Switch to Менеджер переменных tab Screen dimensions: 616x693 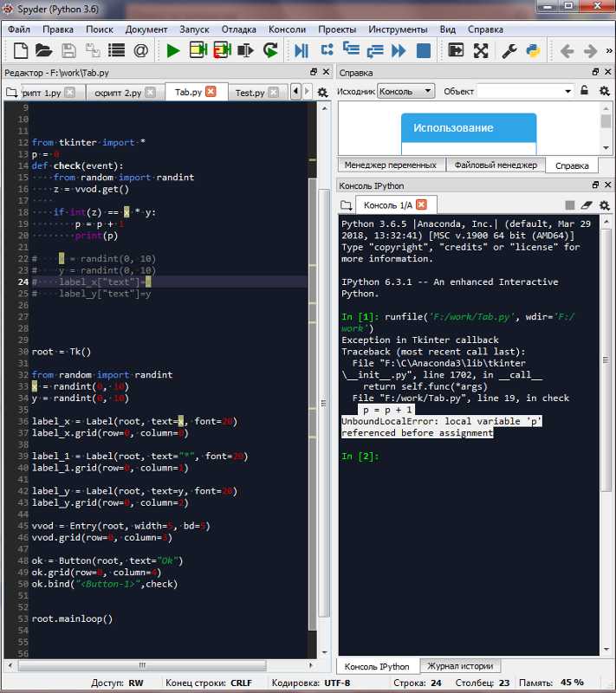(x=390, y=165)
